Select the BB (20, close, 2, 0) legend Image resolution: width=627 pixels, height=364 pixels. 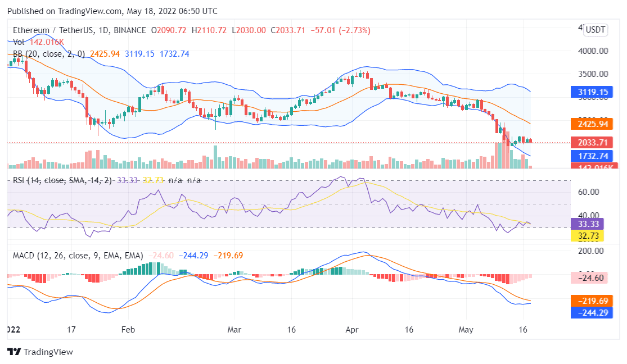tap(49, 54)
